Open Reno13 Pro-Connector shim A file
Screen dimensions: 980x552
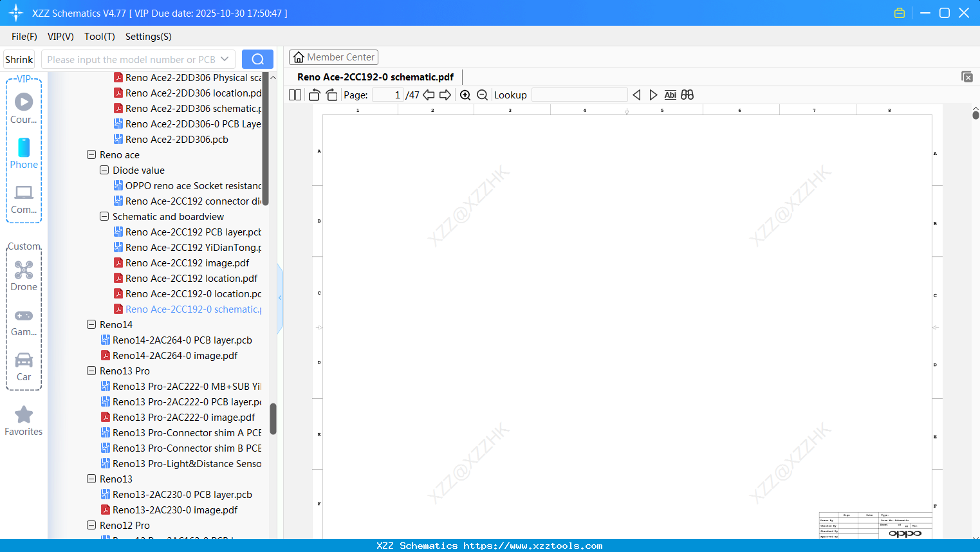click(181, 433)
